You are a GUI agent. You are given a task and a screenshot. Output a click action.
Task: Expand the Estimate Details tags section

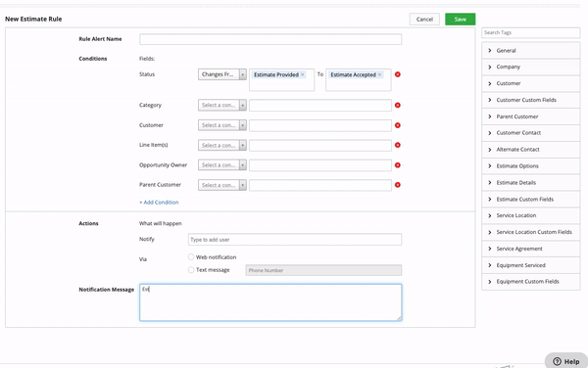coord(530,183)
